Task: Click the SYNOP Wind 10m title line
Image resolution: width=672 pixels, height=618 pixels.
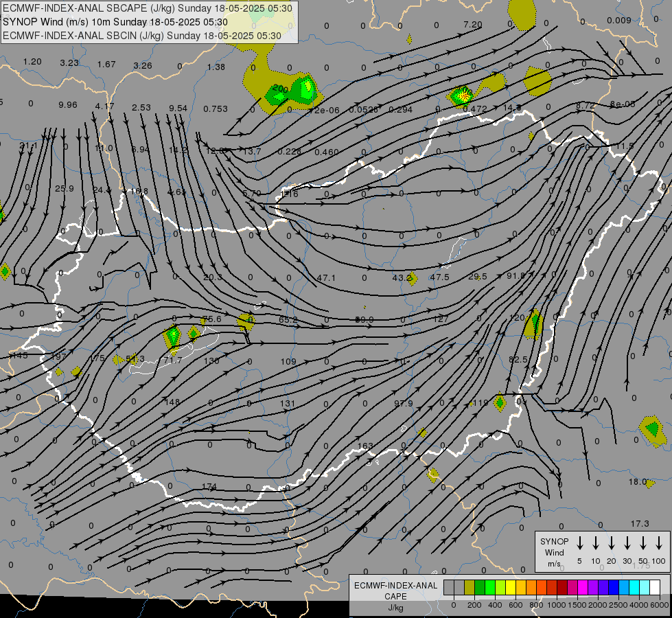Action: (x=115, y=22)
